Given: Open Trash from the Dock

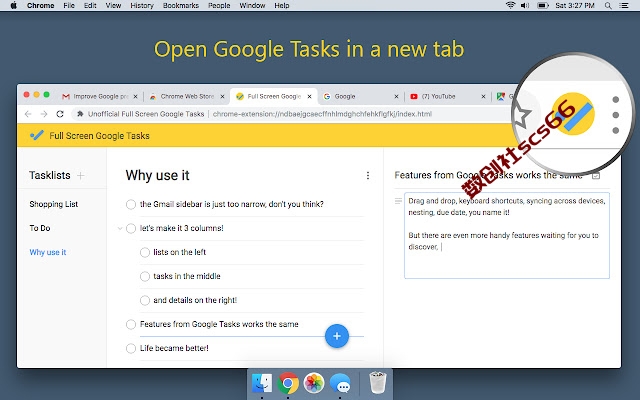Looking at the screenshot, I should click(x=378, y=383).
